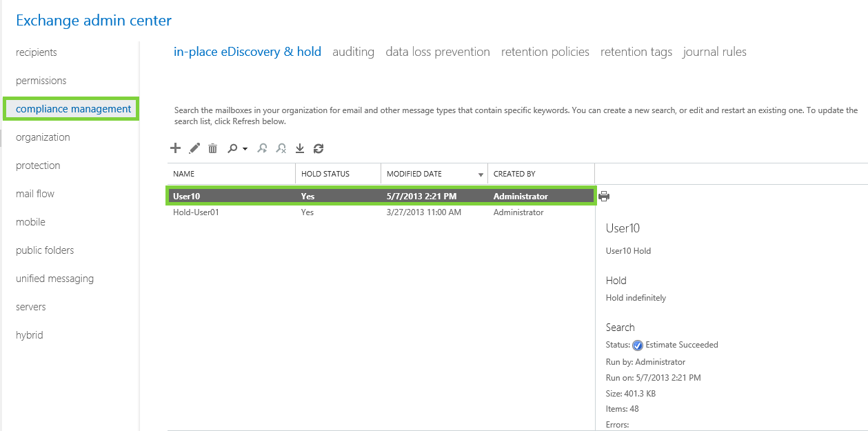The width and height of the screenshot is (868, 431).
Task: Go to hybrid section
Action: (x=30, y=335)
